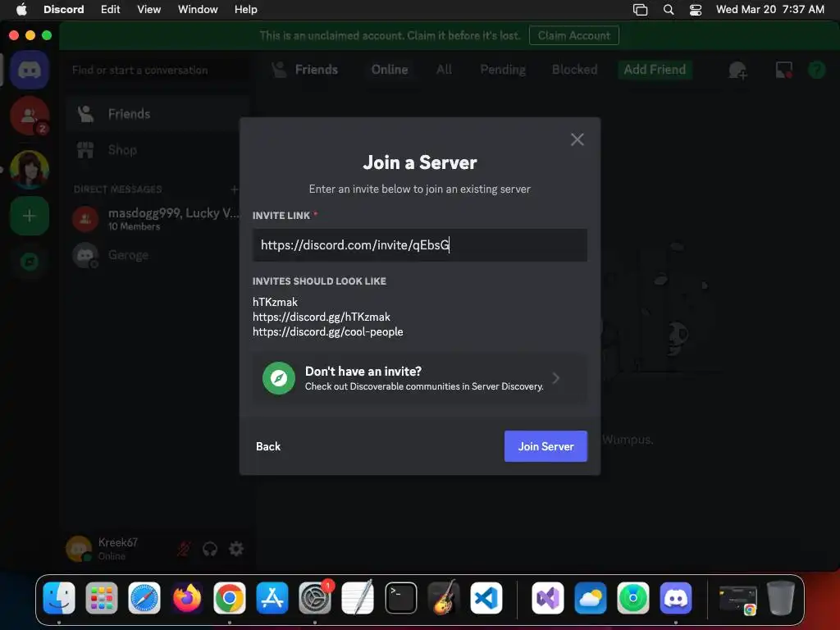The image size is (840, 630).
Task: Open GarageBand from the Dock
Action: [x=444, y=598]
